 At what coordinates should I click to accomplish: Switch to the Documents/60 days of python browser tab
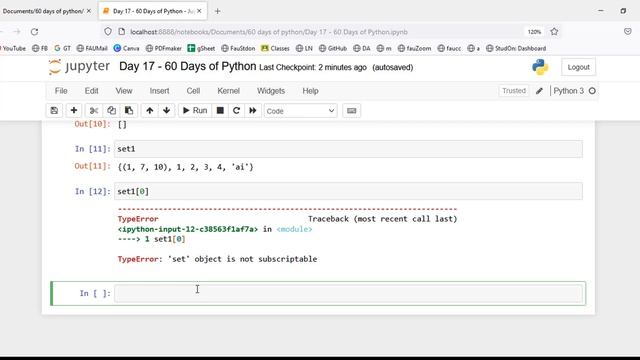pos(43,11)
